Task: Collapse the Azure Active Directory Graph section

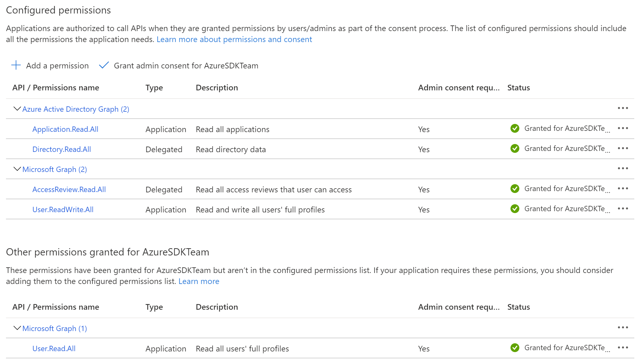Action: [17, 109]
